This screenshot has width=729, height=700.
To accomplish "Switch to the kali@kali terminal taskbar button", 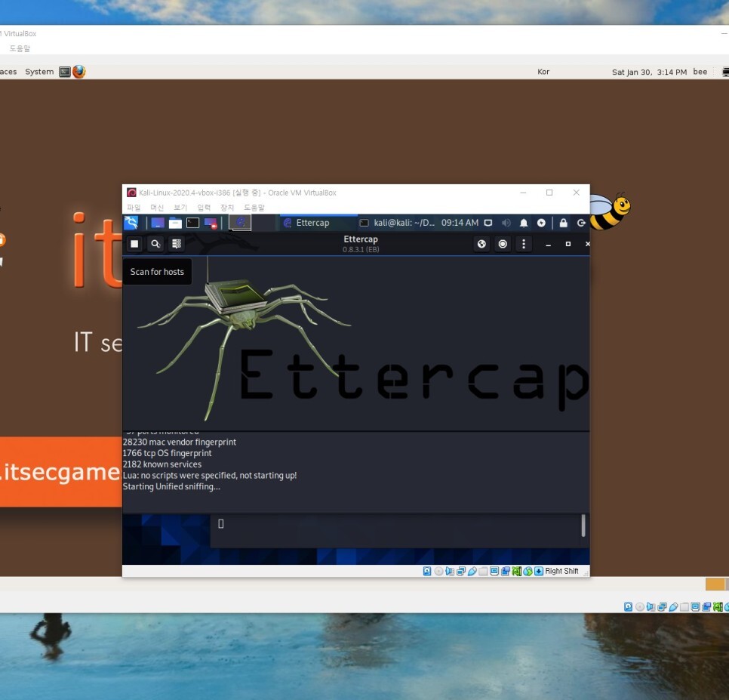I will (397, 223).
